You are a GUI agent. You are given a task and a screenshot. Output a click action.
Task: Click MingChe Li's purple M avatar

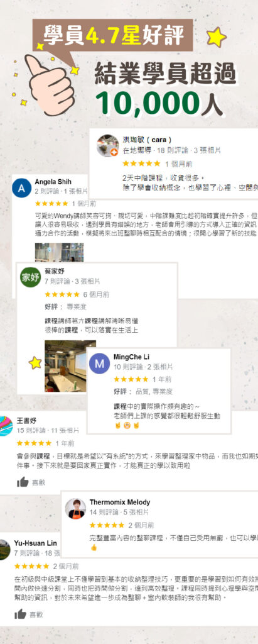click(99, 364)
